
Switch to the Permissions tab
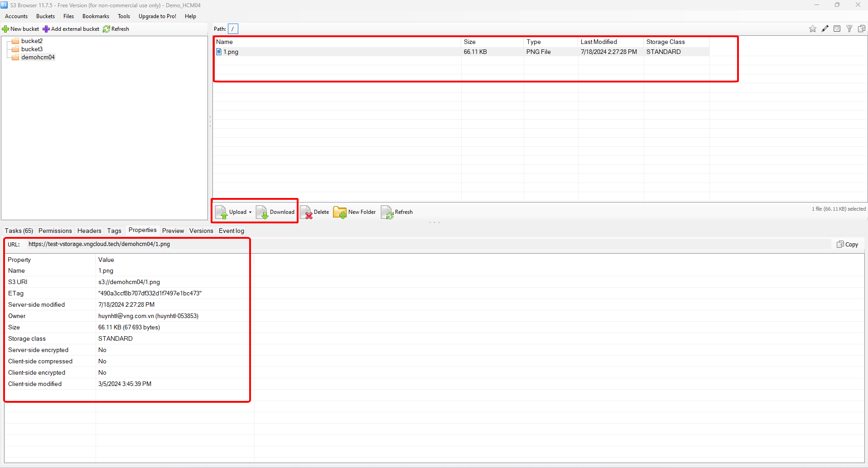pyautogui.click(x=55, y=231)
